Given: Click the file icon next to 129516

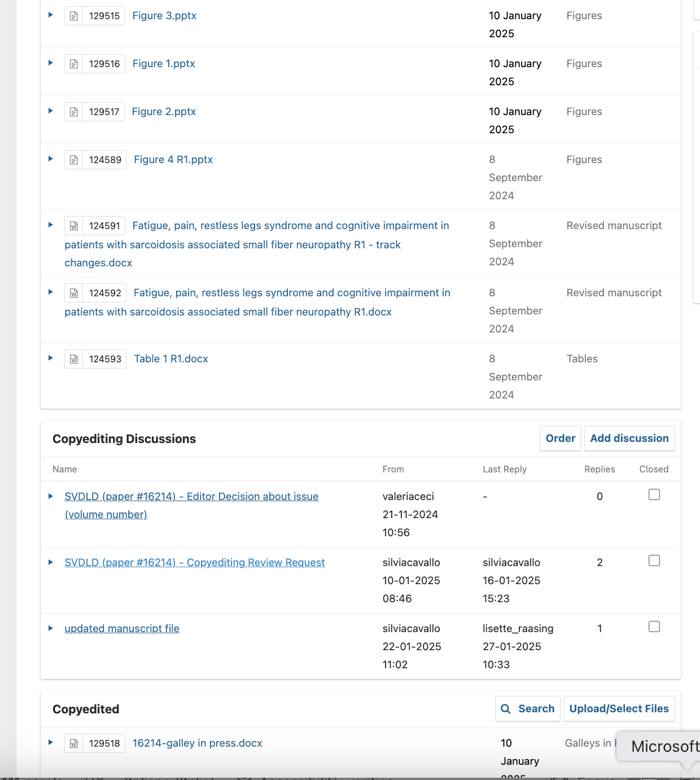Looking at the screenshot, I should point(74,64).
